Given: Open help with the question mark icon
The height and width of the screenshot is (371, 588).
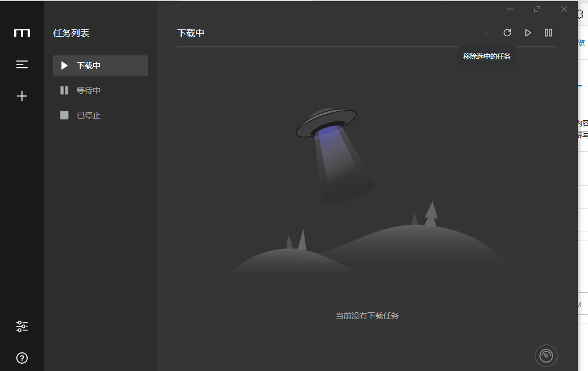Looking at the screenshot, I should [x=22, y=358].
